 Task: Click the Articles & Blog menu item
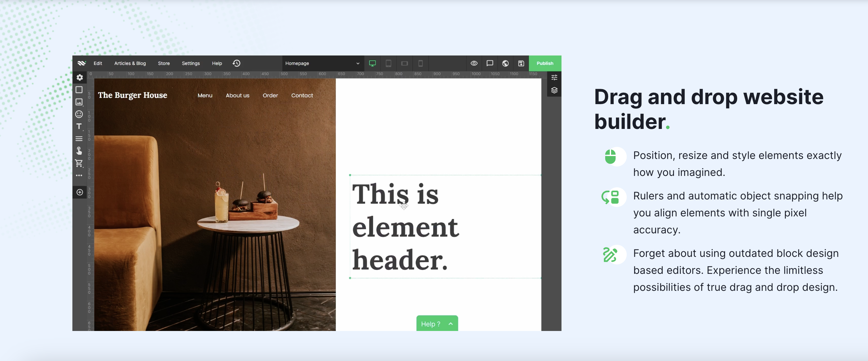click(129, 63)
